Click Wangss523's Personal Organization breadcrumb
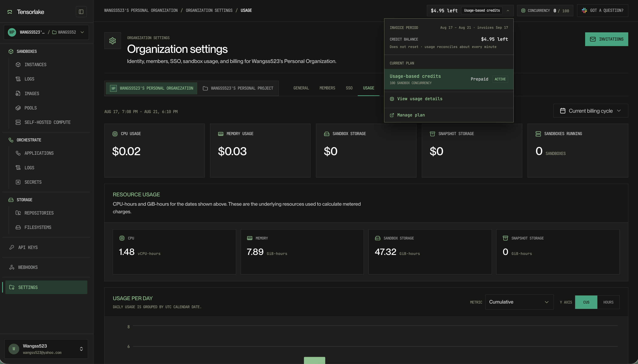Screen dimensions: 638x364 [141, 11]
